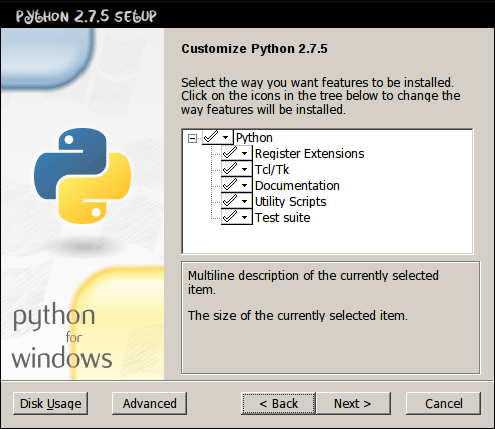Go to the previous page with Back
This screenshot has height=429, width=495.
click(278, 403)
